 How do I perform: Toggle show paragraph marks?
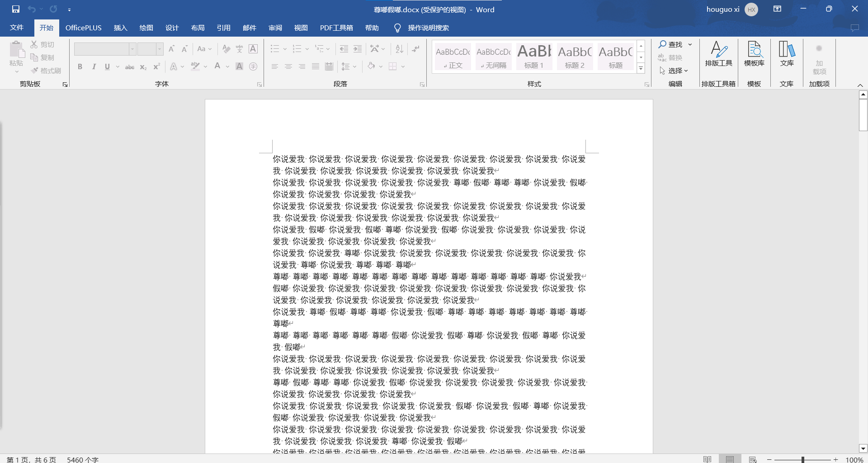click(x=415, y=49)
